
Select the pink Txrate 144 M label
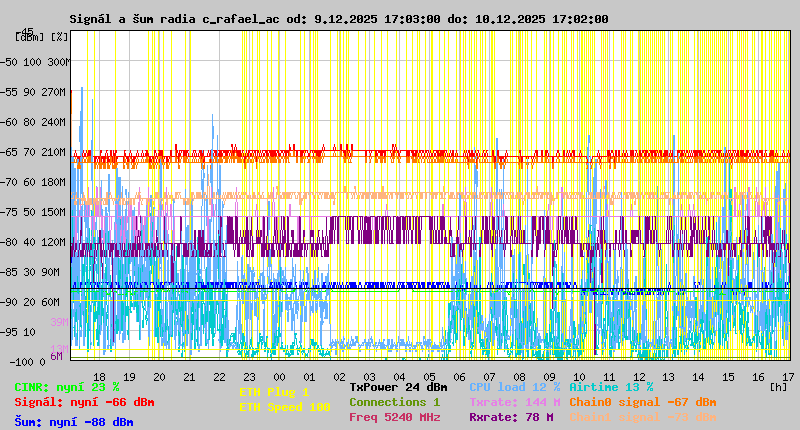[x=514, y=402]
